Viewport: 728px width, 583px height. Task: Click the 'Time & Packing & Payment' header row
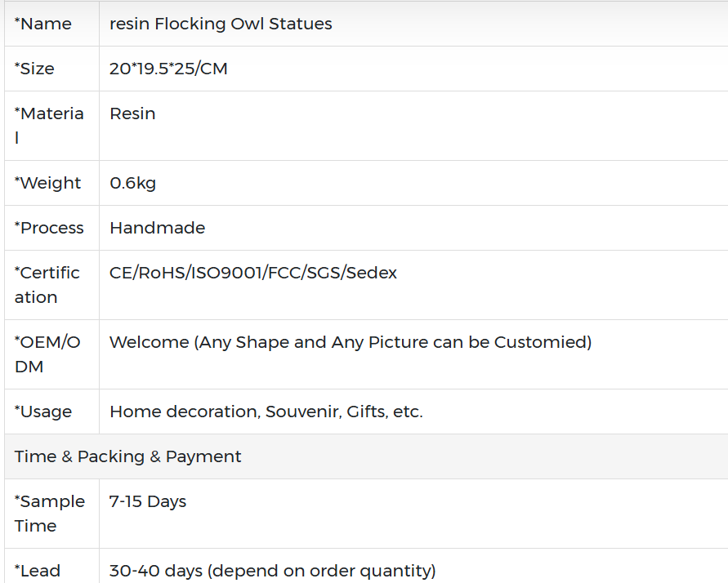pos(128,456)
